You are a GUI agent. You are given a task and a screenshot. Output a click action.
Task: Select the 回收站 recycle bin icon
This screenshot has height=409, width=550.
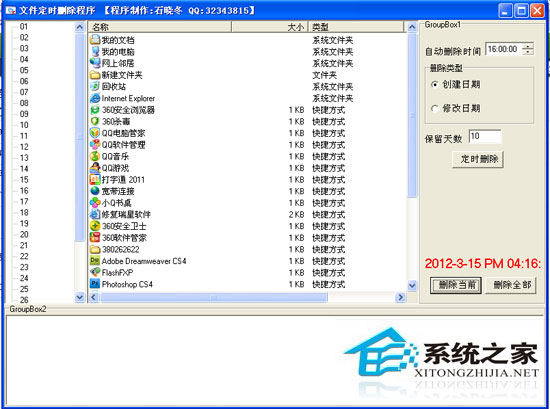[x=95, y=86]
